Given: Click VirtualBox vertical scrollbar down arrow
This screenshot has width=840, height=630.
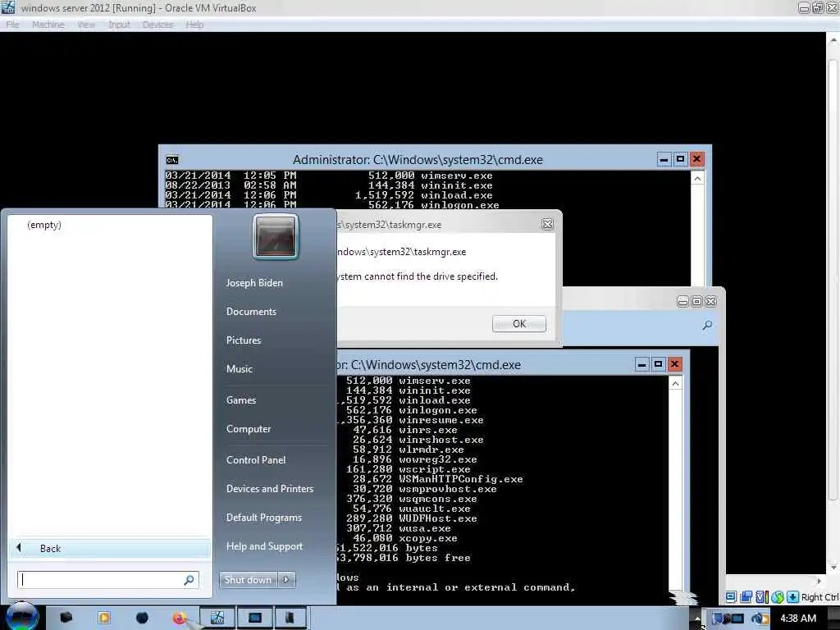Looking at the screenshot, I should [833, 567].
